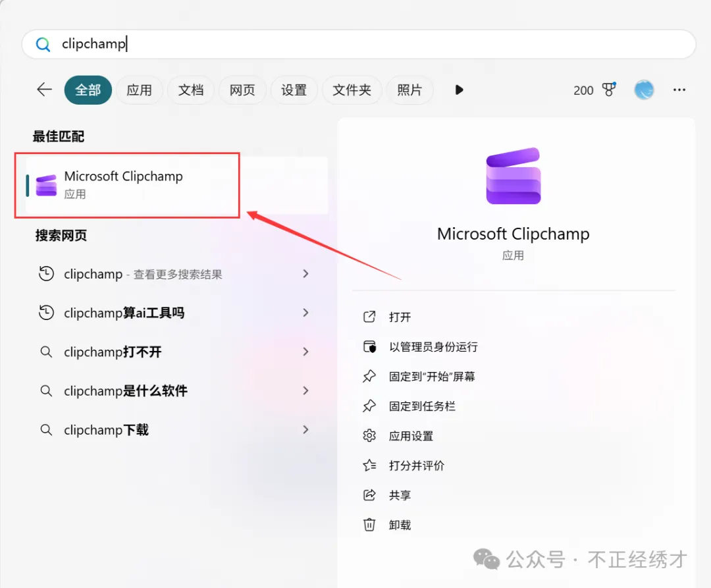711x588 pixels.
Task: Expand the 'clipchamp打不开' suggestion chevron
Action: [305, 352]
